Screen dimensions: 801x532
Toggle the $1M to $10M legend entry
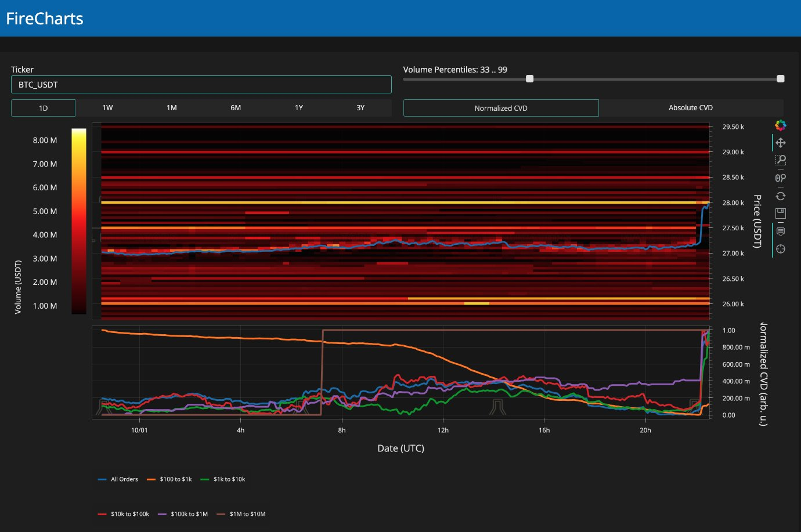(241, 514)
